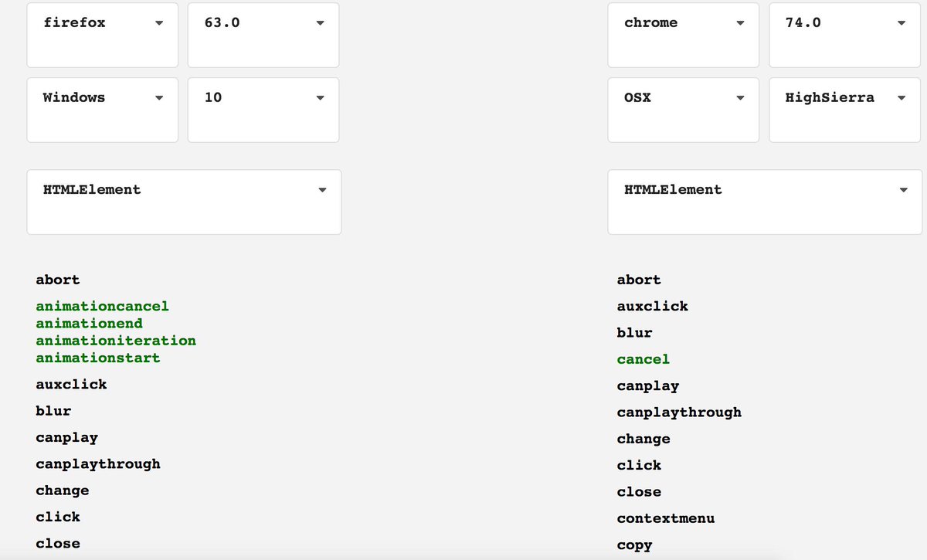Click 'change' in the chrome list
The width and height of the screenshot is (927, 560).
click(643, 439)
